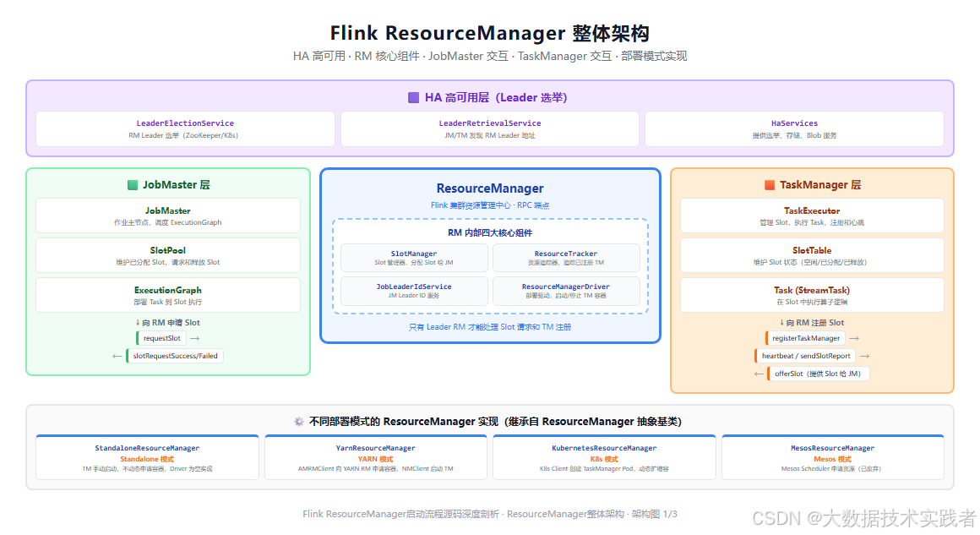This screenshot has height=535, width=980.
Task: Select the SlotManager box
Action: click(x=414, y=258)
